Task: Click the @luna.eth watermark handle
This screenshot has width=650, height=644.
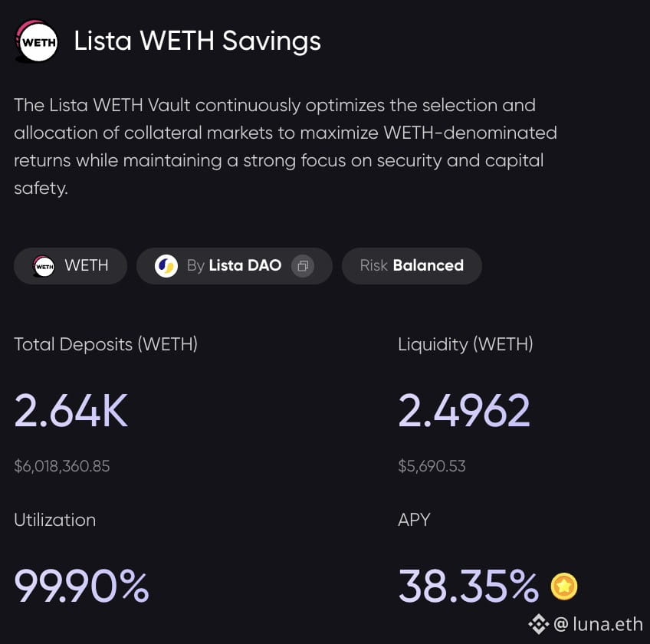Action: tap(598, 624)
